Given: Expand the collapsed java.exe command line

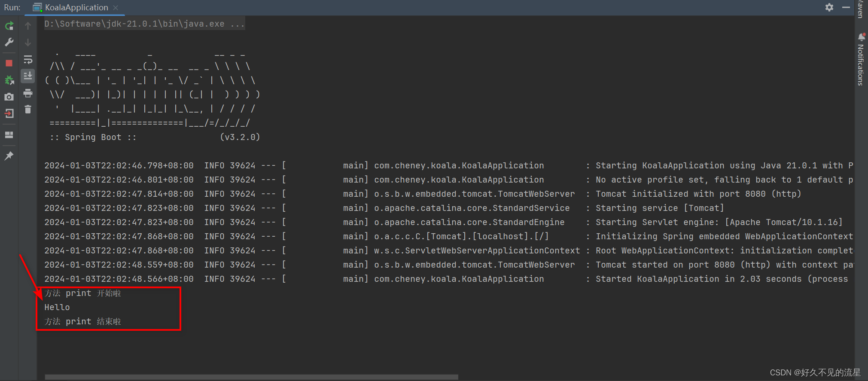Looking at the screenshot, I should (144, 24).
